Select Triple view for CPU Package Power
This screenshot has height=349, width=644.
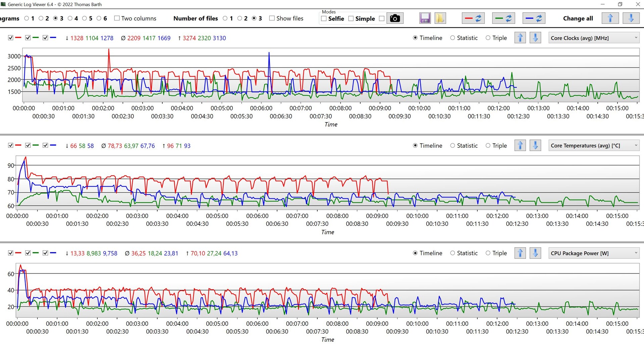(488, 253)
